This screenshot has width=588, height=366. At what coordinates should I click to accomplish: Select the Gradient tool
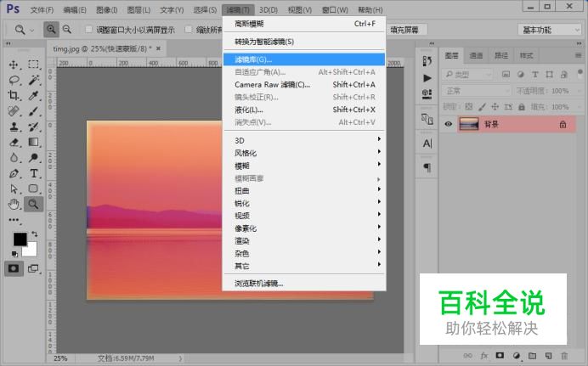[x=33, y=142]
